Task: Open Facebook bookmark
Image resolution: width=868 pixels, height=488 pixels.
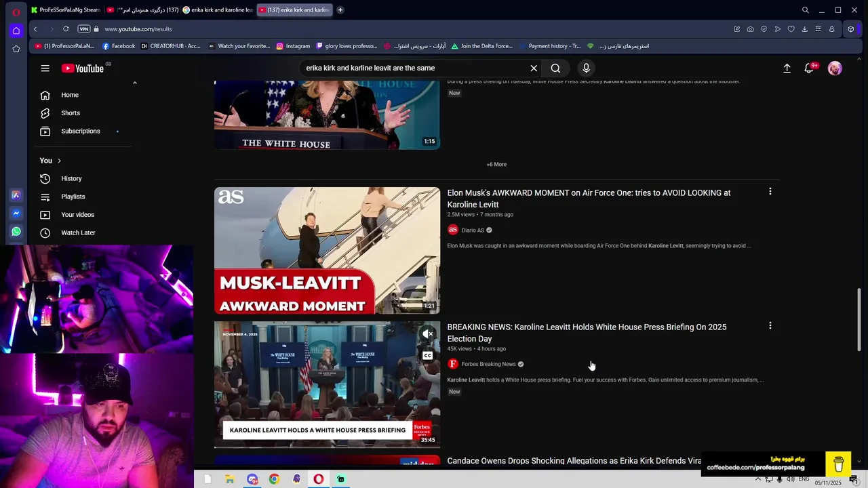Action: point(119,46)
